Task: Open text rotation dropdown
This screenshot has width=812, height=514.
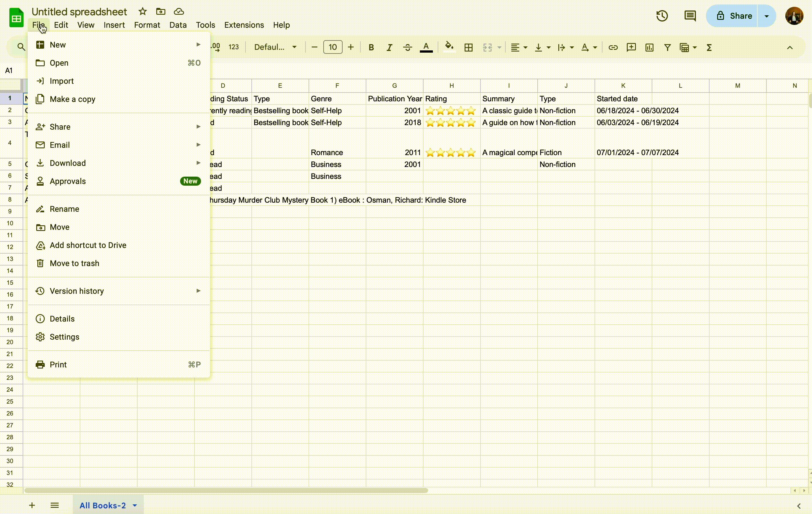Action: (589, 48)
